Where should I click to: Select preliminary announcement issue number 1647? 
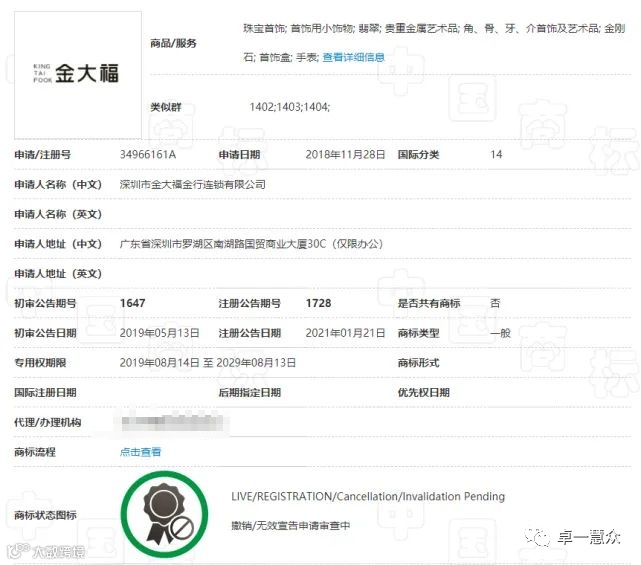tap(132, 303)
